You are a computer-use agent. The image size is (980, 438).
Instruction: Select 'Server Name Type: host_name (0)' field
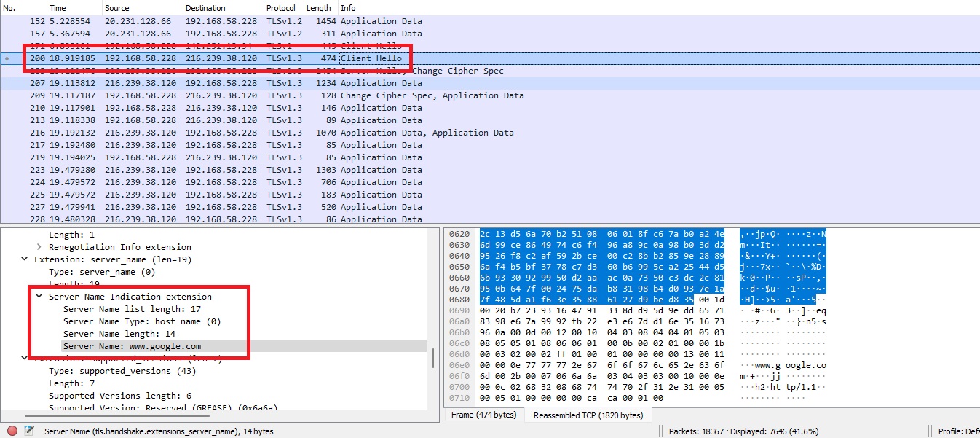coord(141,321)
